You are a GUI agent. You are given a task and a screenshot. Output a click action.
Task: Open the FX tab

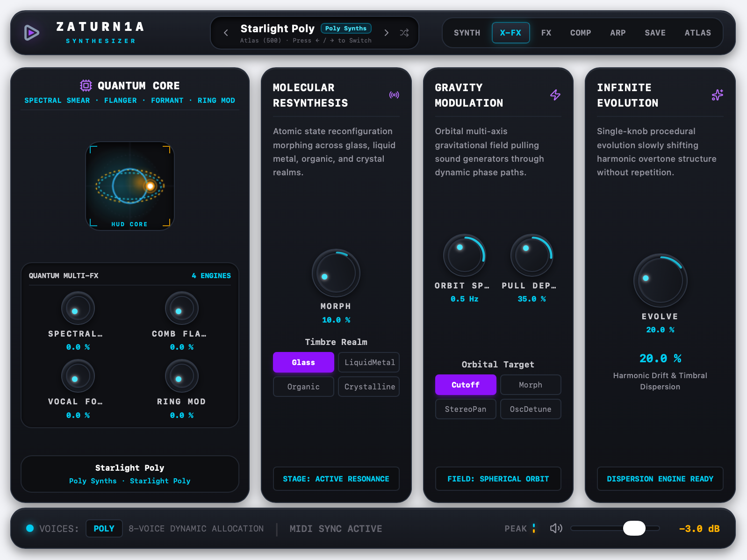coord(546,33)
